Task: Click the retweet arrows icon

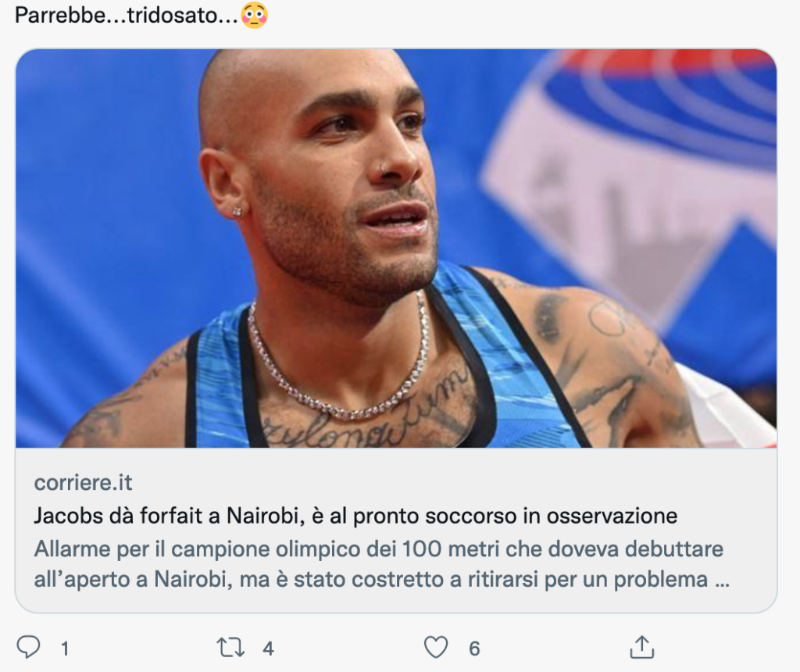Action: [x=230, y=647]
